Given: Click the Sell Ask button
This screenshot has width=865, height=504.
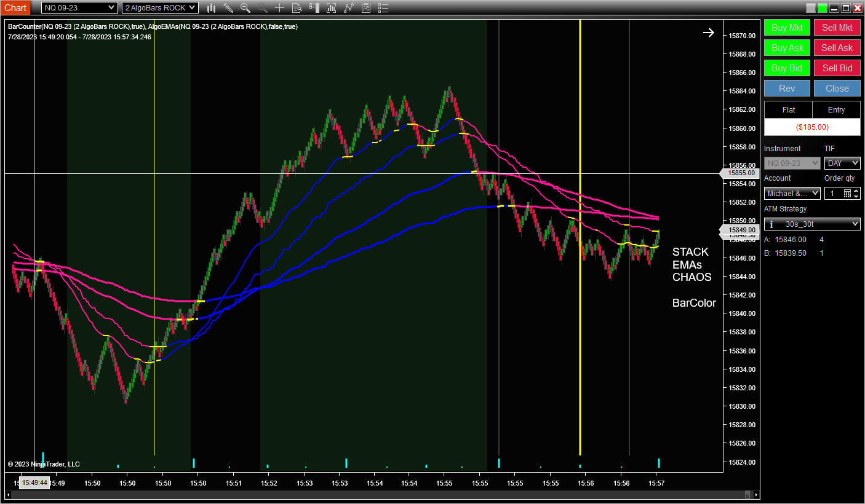Looking at the screenshot, I should 837,48.
